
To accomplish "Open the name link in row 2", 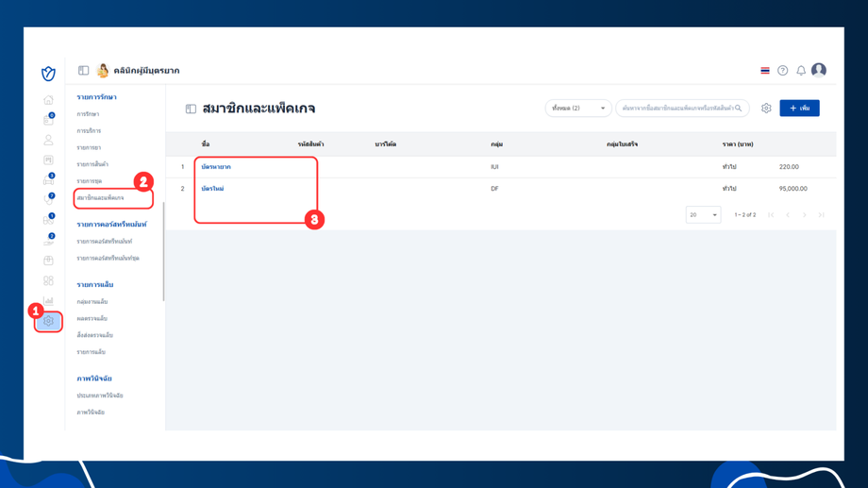I will click(x=212, y=189).
